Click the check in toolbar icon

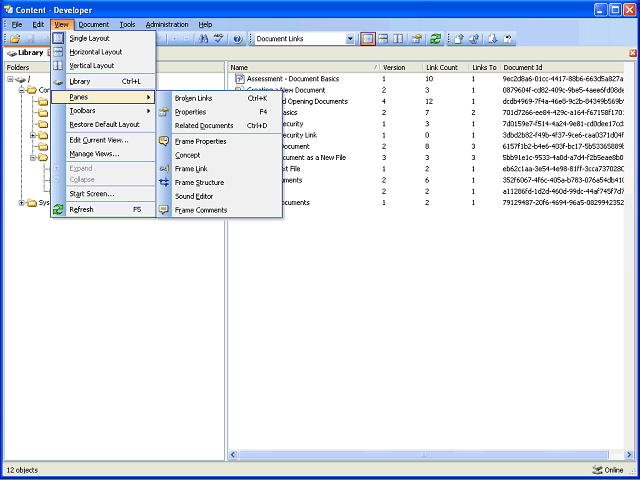[x=459, y=39]
